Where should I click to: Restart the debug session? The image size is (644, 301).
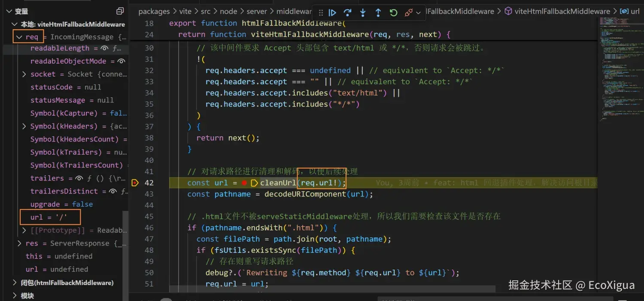tap(393, 13)
